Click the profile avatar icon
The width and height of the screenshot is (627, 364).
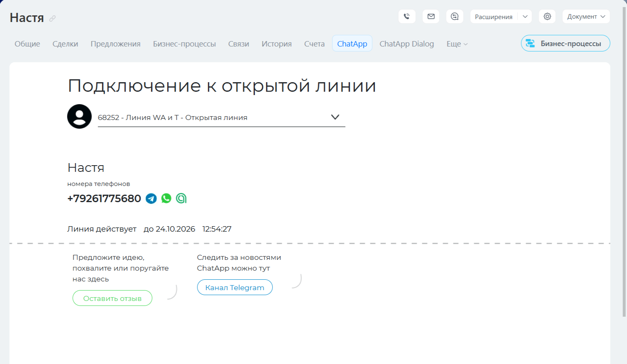79,117
